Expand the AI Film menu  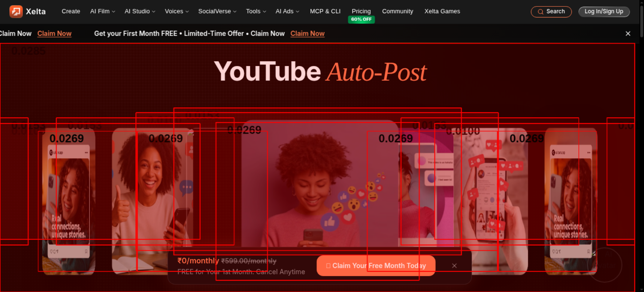(x=103, y=11)
